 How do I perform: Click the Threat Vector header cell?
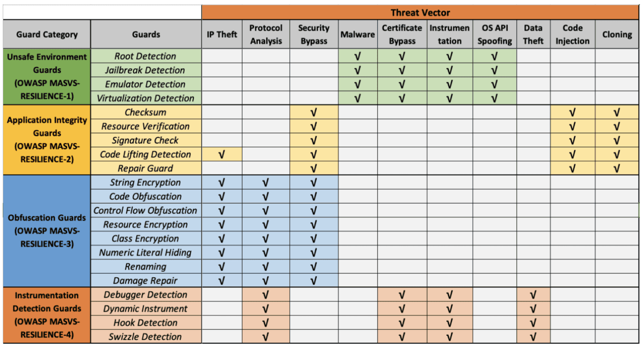[x=420, y=12]
